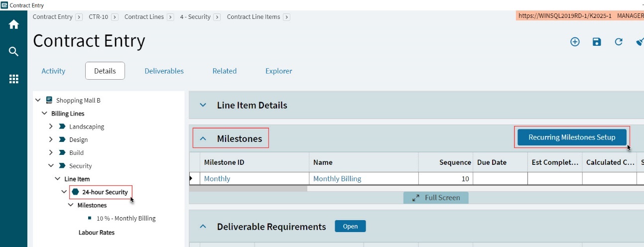
Task: Expand the Design tree node
Action: tap(51, 140)
